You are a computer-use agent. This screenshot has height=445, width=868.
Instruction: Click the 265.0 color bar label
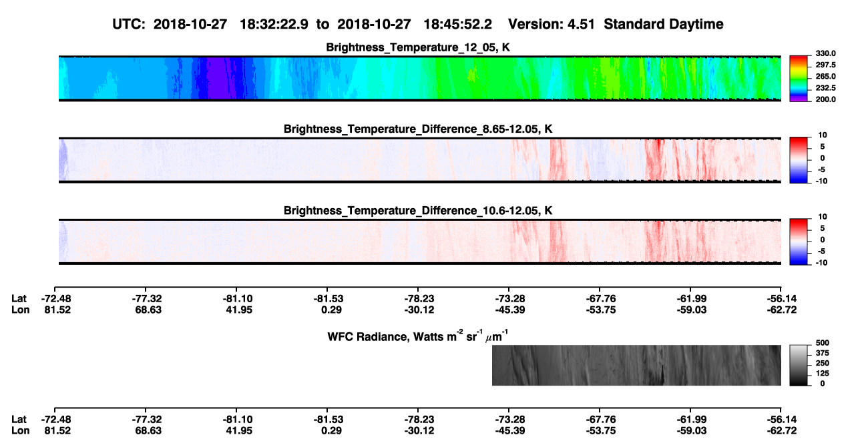point(825,76)
